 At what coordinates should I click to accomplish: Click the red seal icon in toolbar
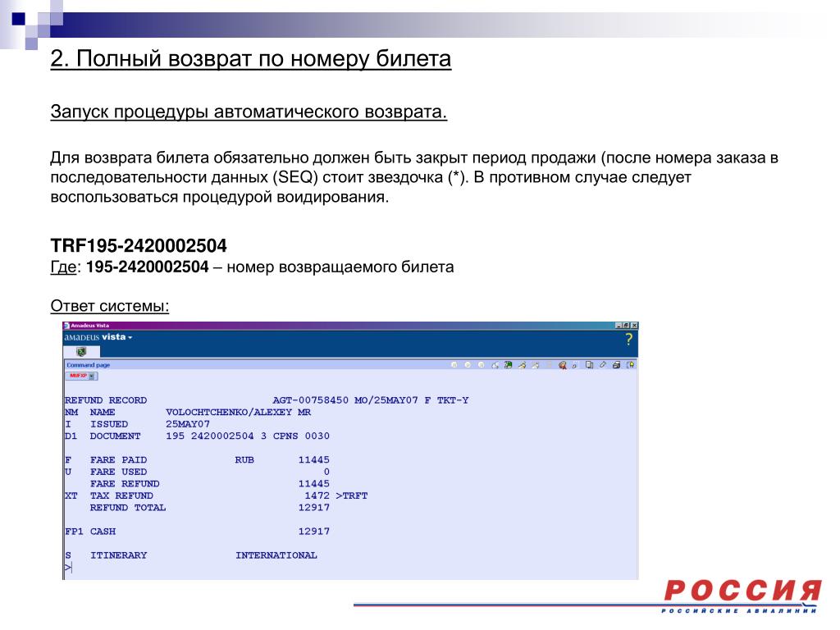563,365
